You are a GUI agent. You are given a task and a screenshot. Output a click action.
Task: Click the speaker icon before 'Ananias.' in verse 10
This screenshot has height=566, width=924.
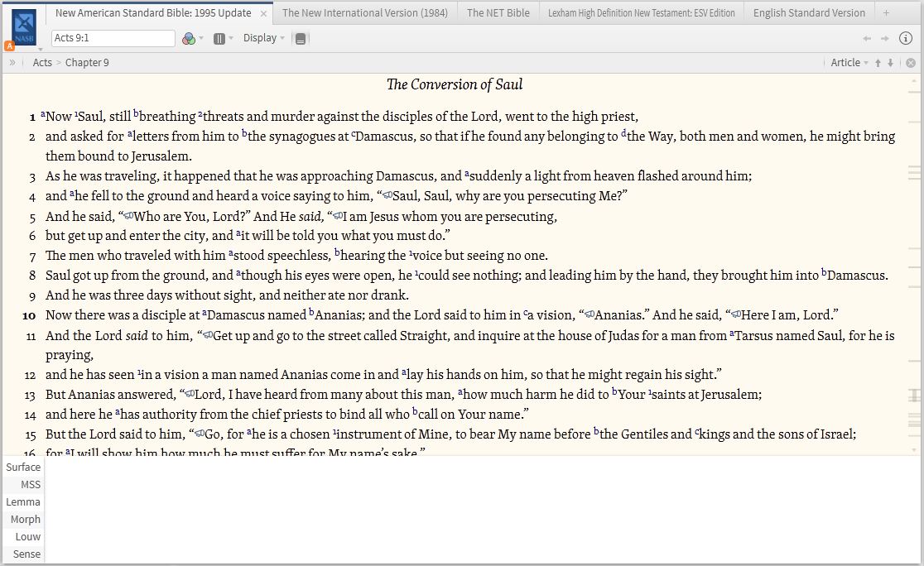coord(589,315)
